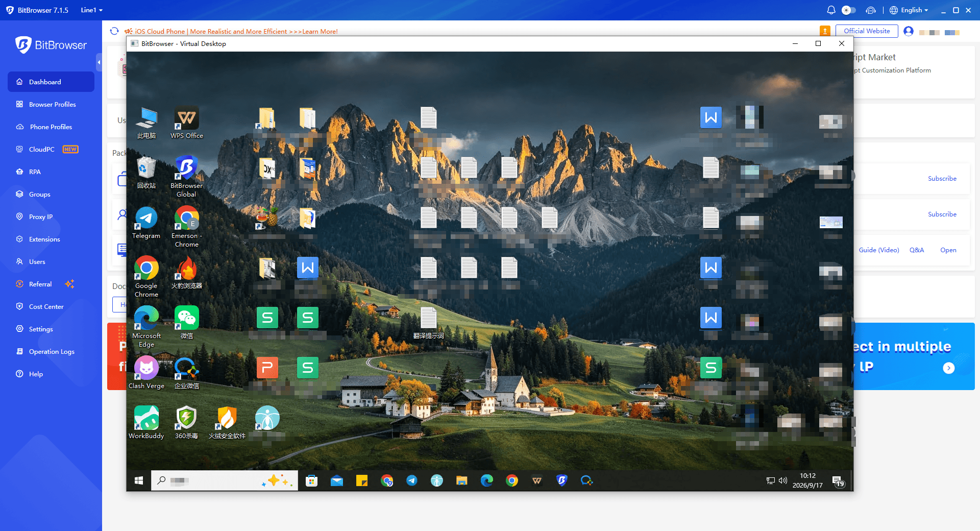Open Extensions in the sidebar

point(51,239)
